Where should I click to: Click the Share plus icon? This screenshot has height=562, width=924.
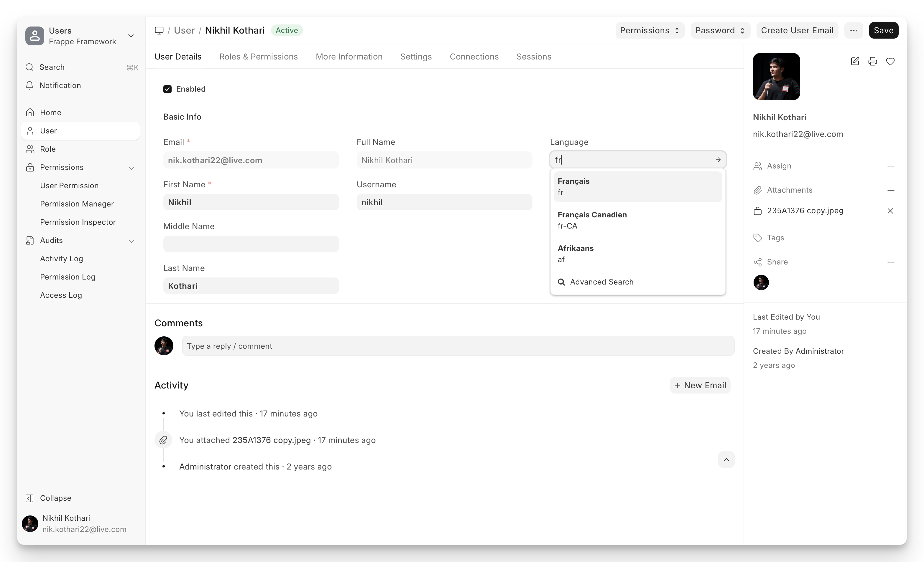point(891,262)
